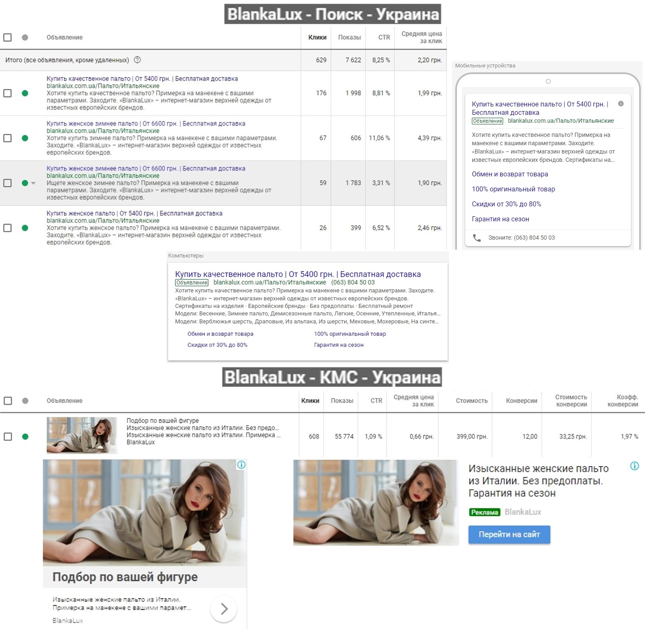The height and width of the screenshot is (644, 645).
Task: Click the desktop preview ad headline
Action: click(x=298, y=274)
